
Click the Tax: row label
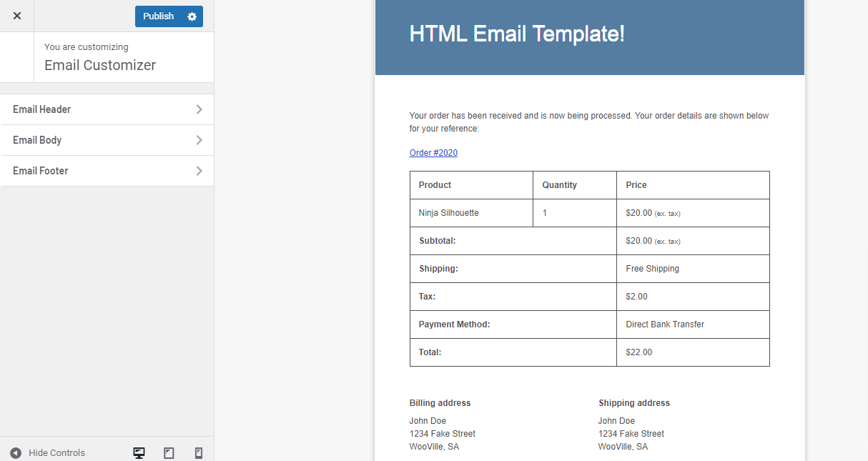coord(427,297)
